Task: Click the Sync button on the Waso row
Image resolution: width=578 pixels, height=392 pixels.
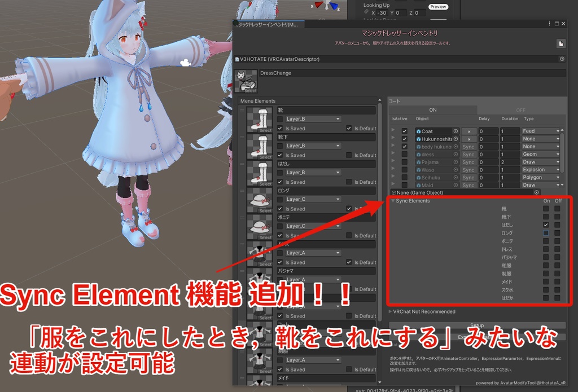Action: 468,170
